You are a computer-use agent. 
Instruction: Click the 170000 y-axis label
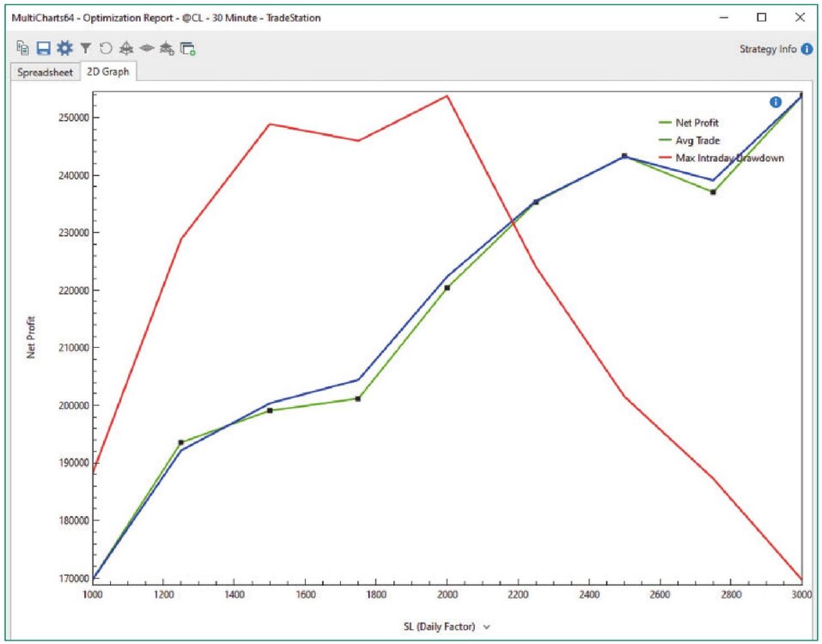[73, 579]
